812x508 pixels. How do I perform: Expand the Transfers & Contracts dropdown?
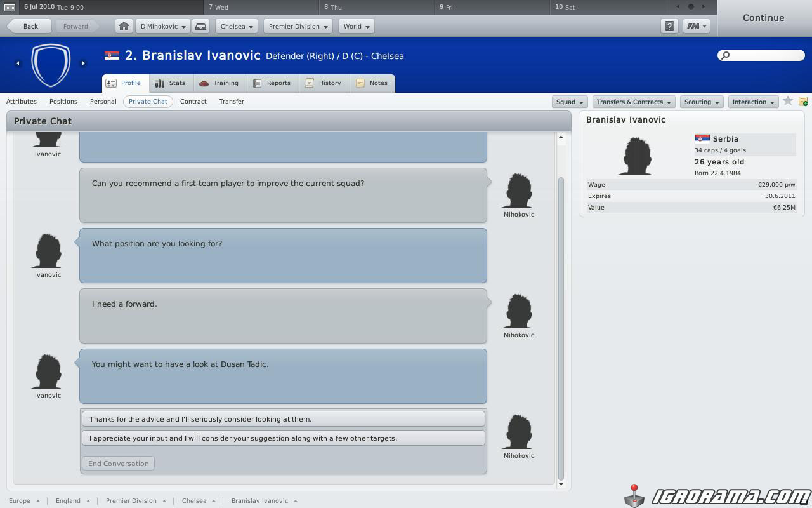(x=633, y=102)
